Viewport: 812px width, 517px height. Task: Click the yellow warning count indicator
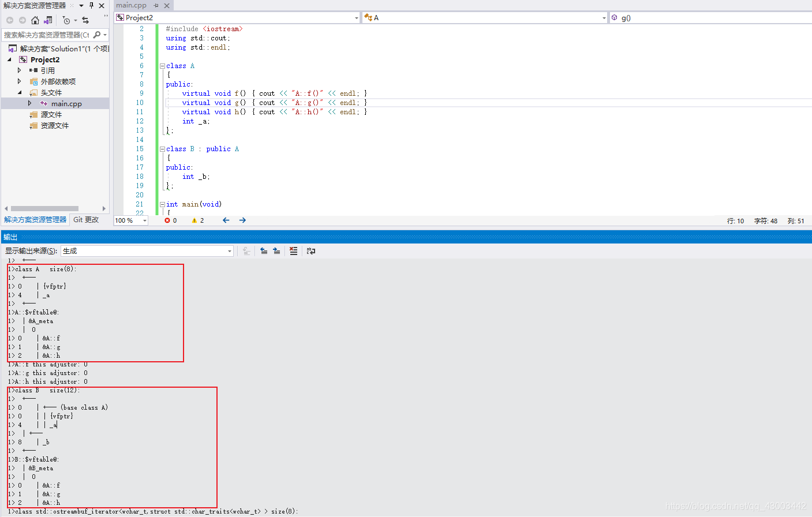tap(198, 220)
